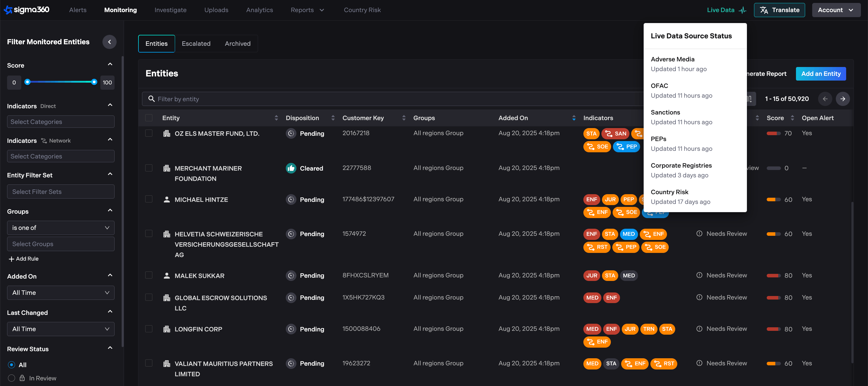
Task: Click the Live Data pulse icon
Action: tap(743, 10)
